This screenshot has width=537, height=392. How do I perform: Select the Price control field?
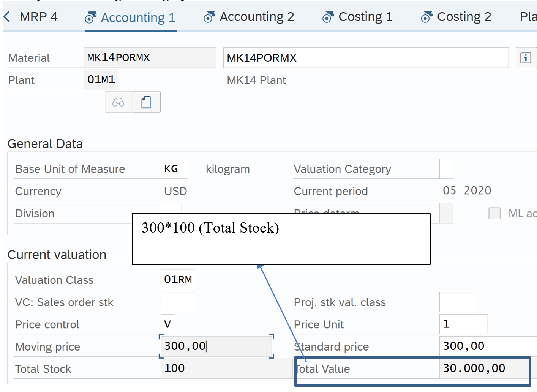click(167, 324)
